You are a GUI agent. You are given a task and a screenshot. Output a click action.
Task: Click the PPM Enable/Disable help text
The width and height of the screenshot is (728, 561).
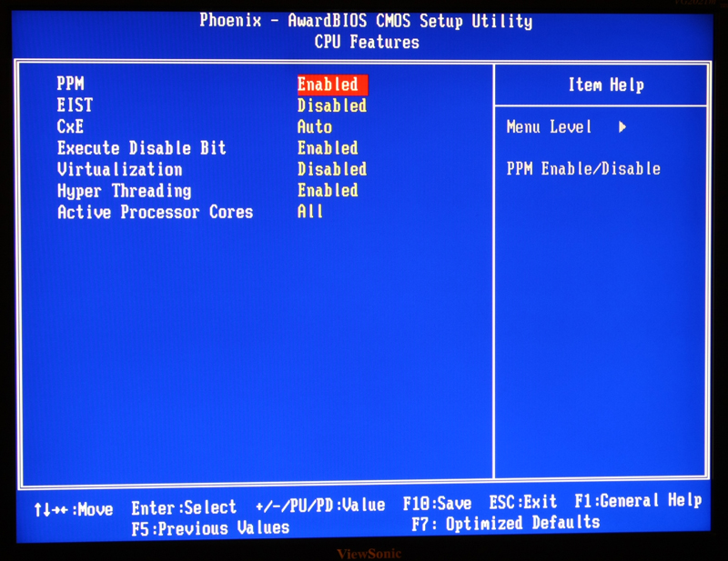[583, 168]
